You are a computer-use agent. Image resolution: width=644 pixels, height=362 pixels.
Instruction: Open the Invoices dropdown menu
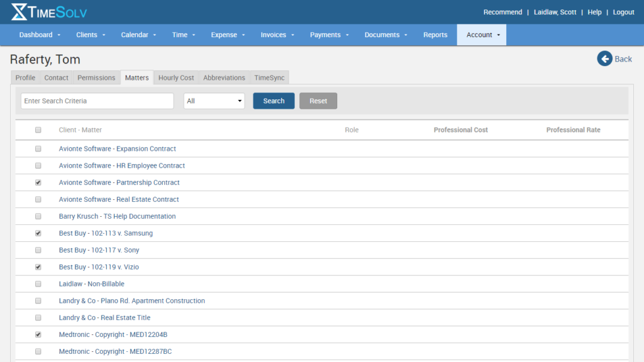click(x=277, y=35)
